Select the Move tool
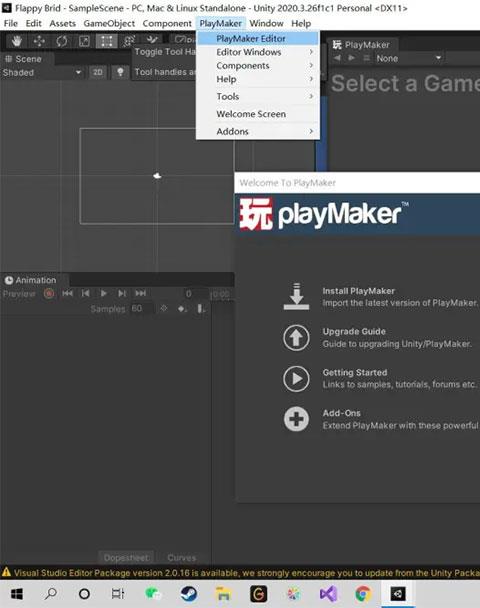The height and width of the screenshot is (608, 480). point(39,41)
